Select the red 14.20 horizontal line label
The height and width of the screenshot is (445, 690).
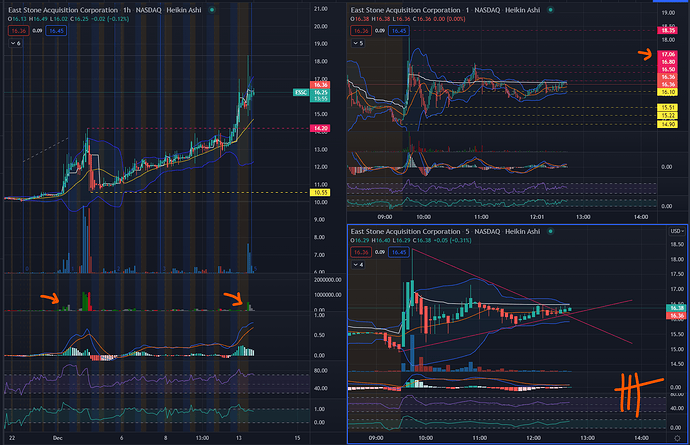pyautogui.click(x=320, y=129)
